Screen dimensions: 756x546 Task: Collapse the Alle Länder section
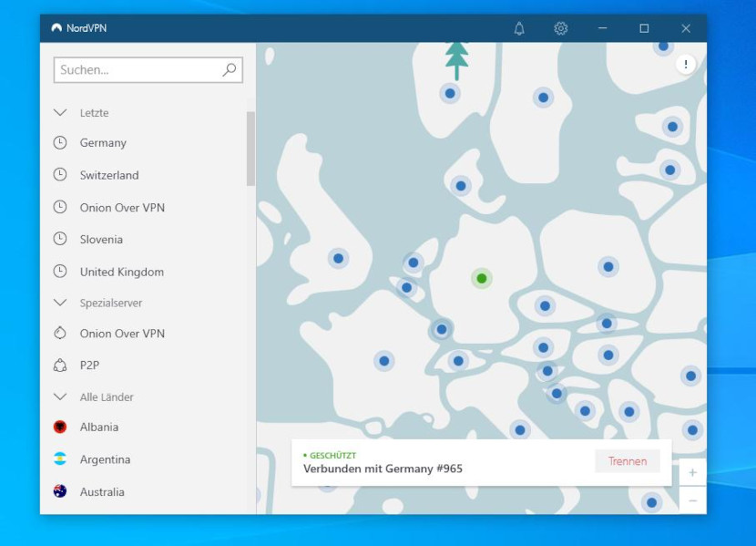coord(61,397)
